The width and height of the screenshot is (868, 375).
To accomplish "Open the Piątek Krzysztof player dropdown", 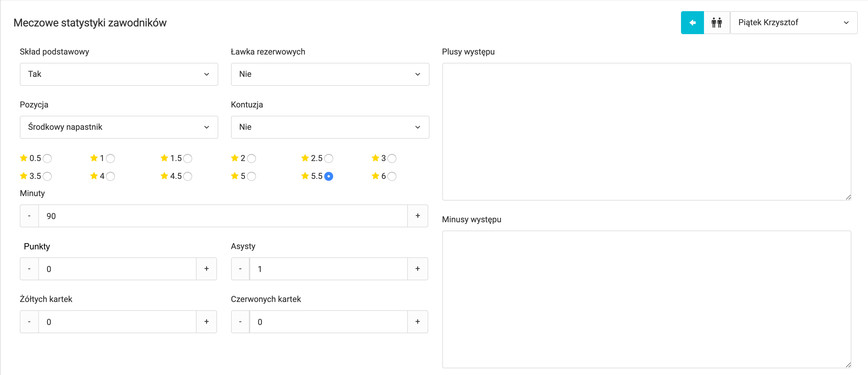I will pyautogui.click(x=794, y=23).
